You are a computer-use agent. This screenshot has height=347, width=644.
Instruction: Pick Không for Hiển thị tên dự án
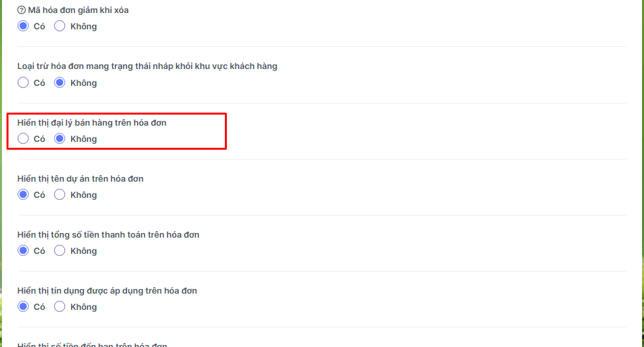[x=60, y=195]
